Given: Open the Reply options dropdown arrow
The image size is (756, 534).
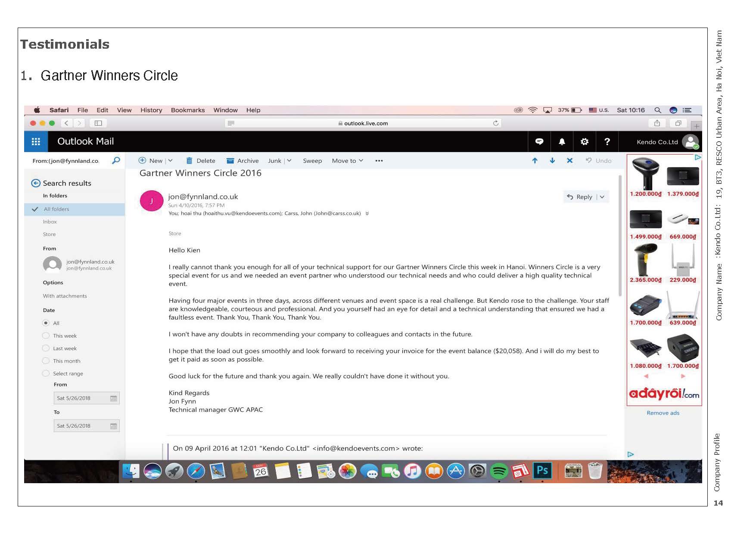Looking at the screenshot, I should pyautogui.click(x=602, y=197).
